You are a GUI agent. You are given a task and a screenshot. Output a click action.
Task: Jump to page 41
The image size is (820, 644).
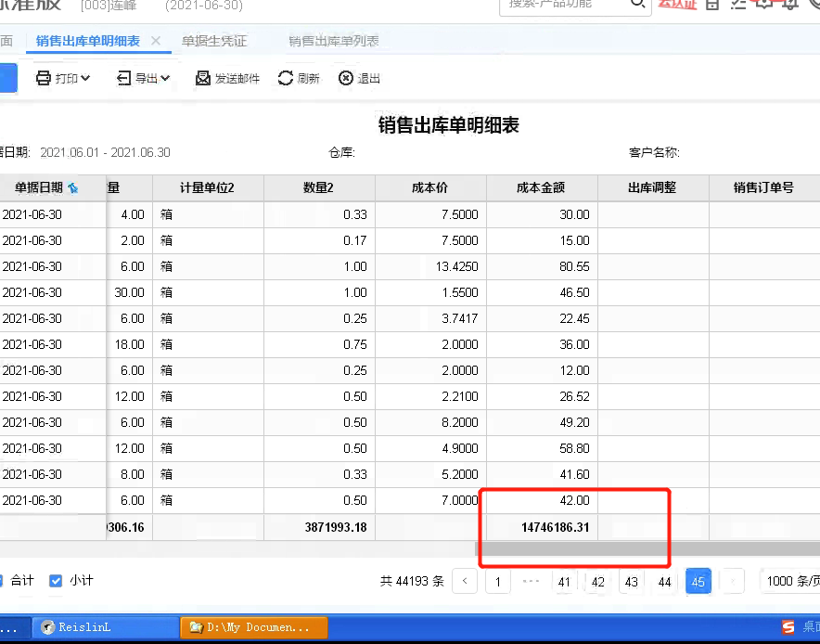point(564,581)
